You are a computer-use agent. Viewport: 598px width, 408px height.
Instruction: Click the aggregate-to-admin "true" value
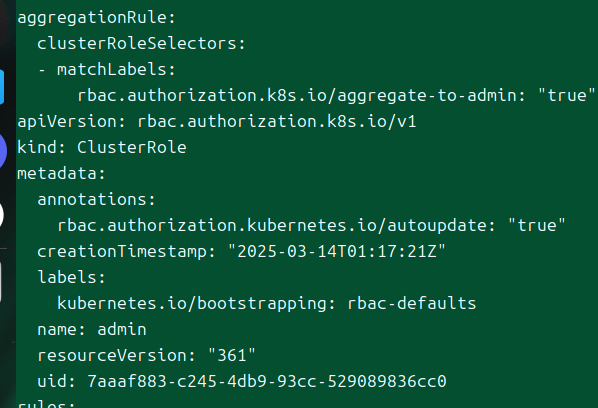566,95
